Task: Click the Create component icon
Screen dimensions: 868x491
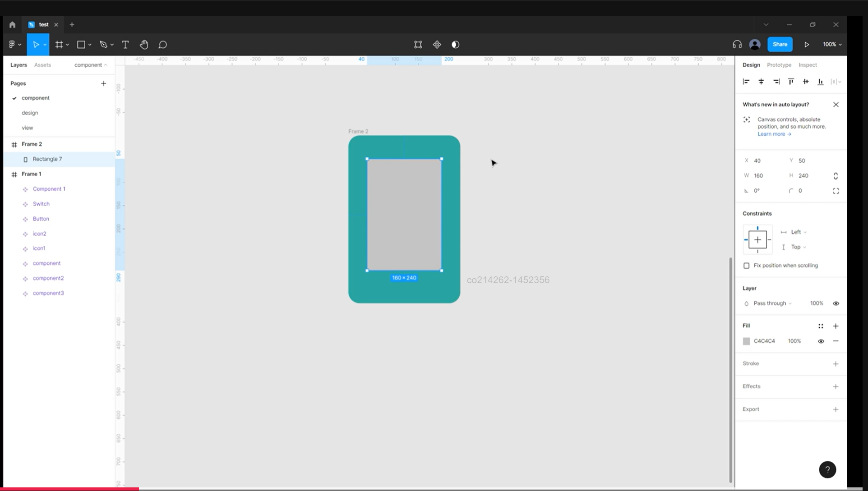Action: (x=437, y=45)
